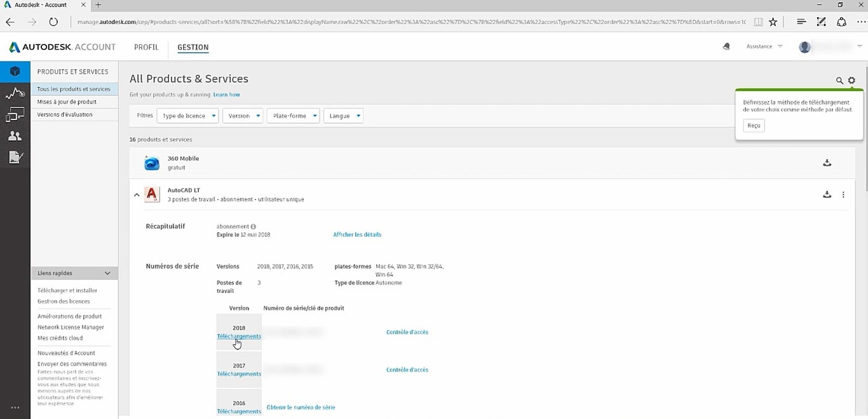Image resolution: width=868 pixels, height=419 pixels.
Task: Open the user profile dropdown arrow
Action: (x=860, y=46)
